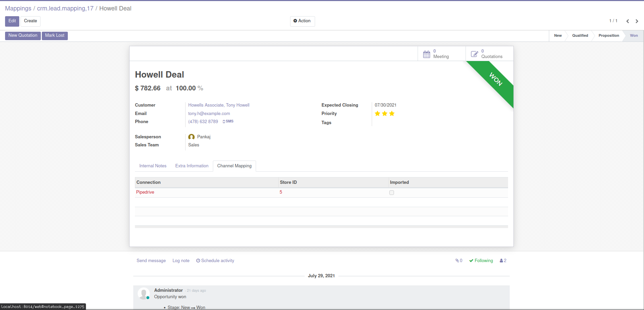The image size is (644, 310).
Task: Toggle the Following subscription status
Action: click(481, 261)
